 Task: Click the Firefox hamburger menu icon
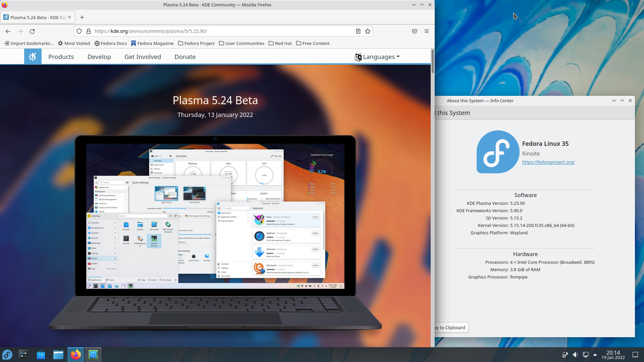point(426,31)
